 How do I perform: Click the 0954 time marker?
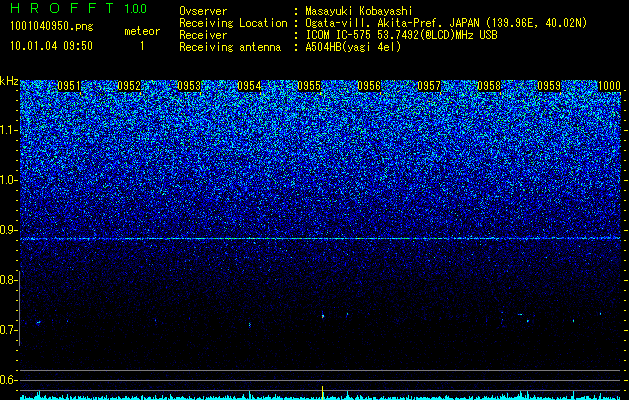click(x=249, y=86)
